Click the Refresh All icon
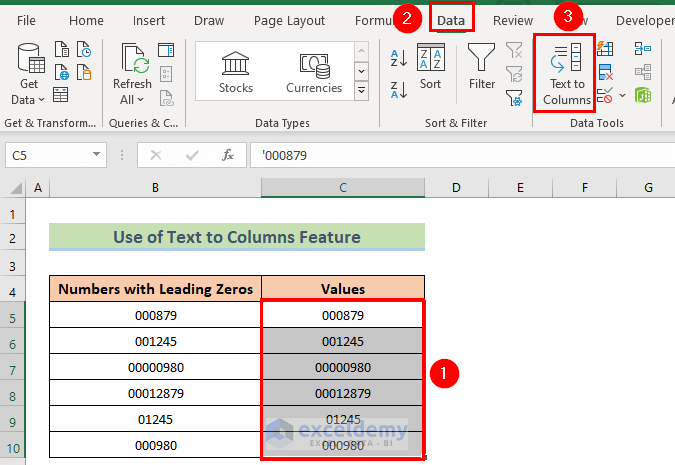 (x=135, y=58)
